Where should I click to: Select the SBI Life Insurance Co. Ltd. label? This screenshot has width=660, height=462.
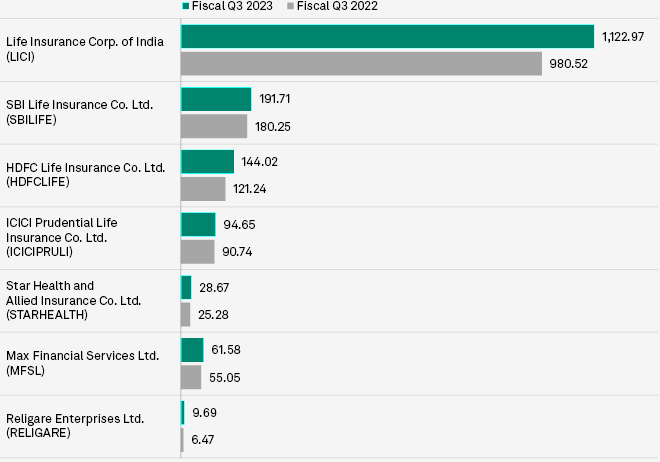[x=80, y=112]
